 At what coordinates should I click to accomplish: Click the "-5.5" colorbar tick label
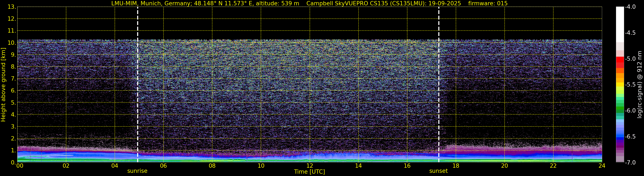[630, 85]
